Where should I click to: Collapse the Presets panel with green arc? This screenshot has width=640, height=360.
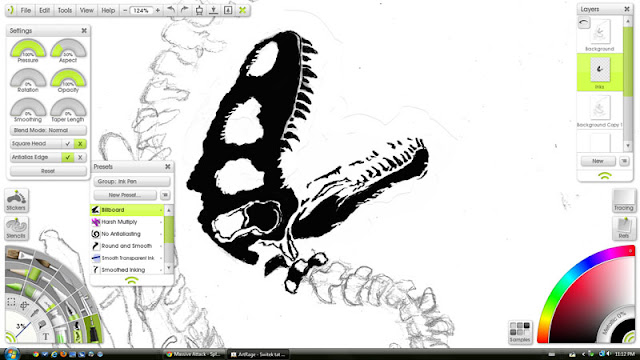point(131,280)
